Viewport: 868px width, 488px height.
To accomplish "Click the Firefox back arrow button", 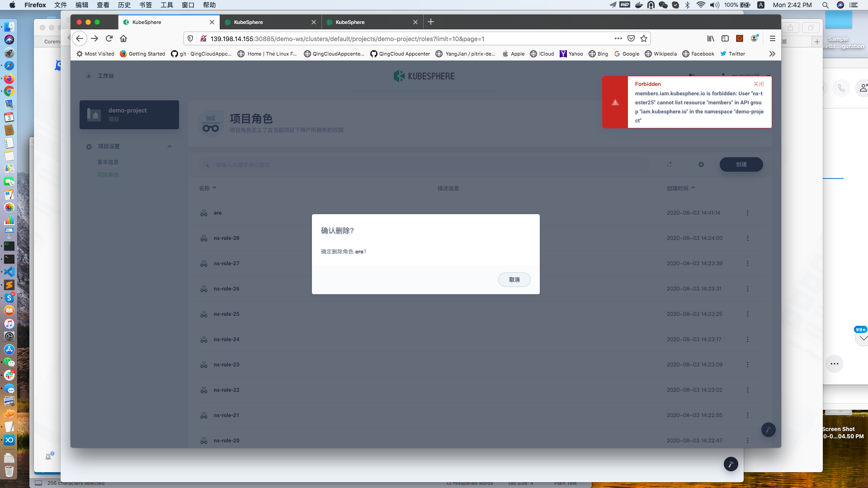I will pyautogui.click(x=80, y=38).
